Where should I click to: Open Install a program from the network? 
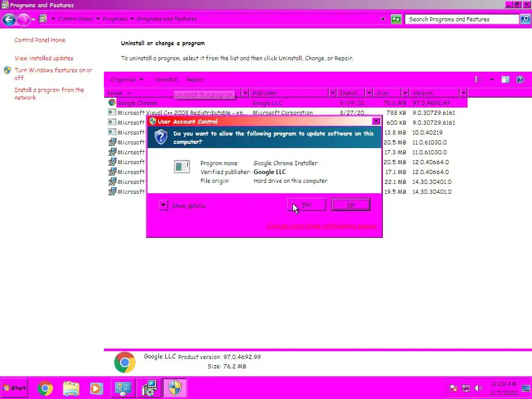click(49, 94)
